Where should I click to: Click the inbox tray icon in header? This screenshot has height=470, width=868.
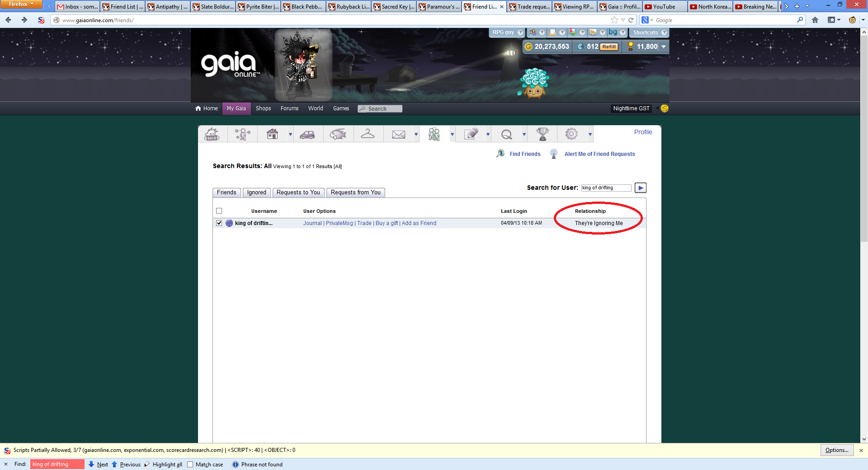(552, 33)
